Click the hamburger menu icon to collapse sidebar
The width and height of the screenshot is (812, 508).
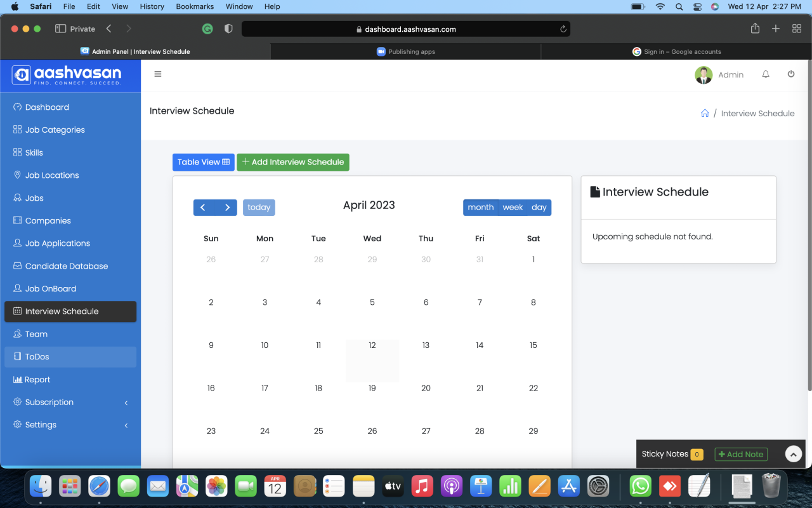tap(158, 74)
